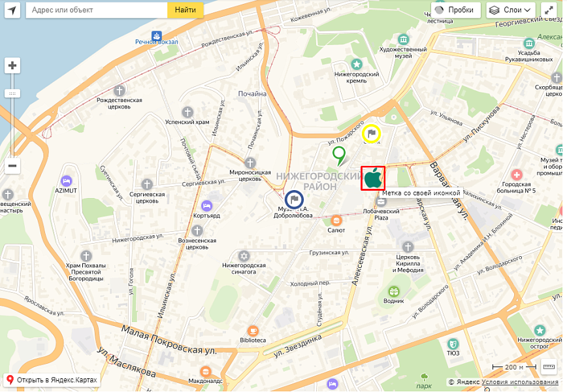Zoom in with the plus button
The width and height of the screenshot is (567, 392).
12,65
